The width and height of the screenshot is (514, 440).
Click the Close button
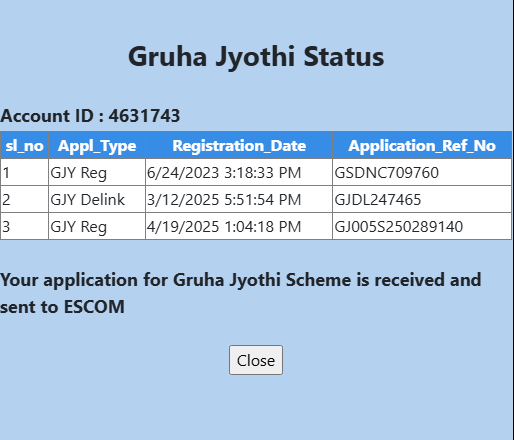coord(256,360)
